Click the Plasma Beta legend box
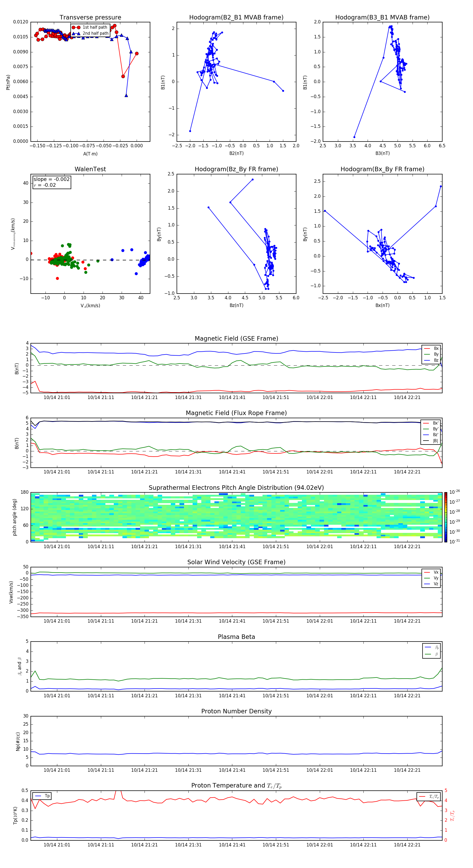Viewport: 473px width, 868px height. pos(431,651)
